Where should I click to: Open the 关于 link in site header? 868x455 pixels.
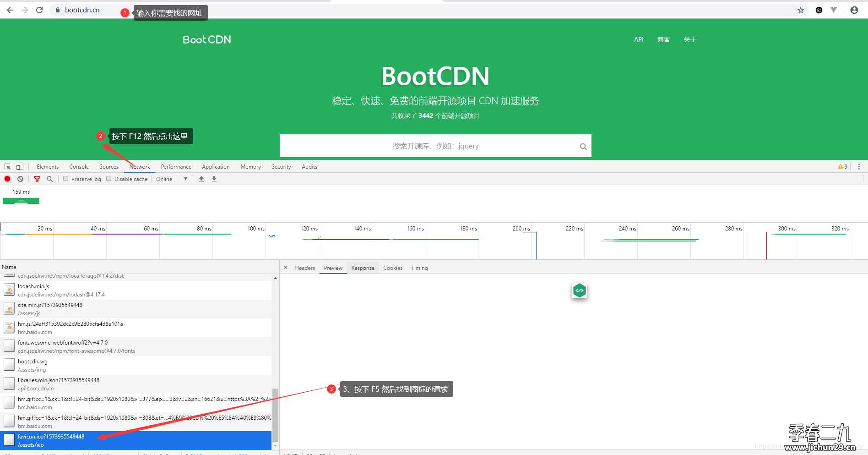[690, 40]
